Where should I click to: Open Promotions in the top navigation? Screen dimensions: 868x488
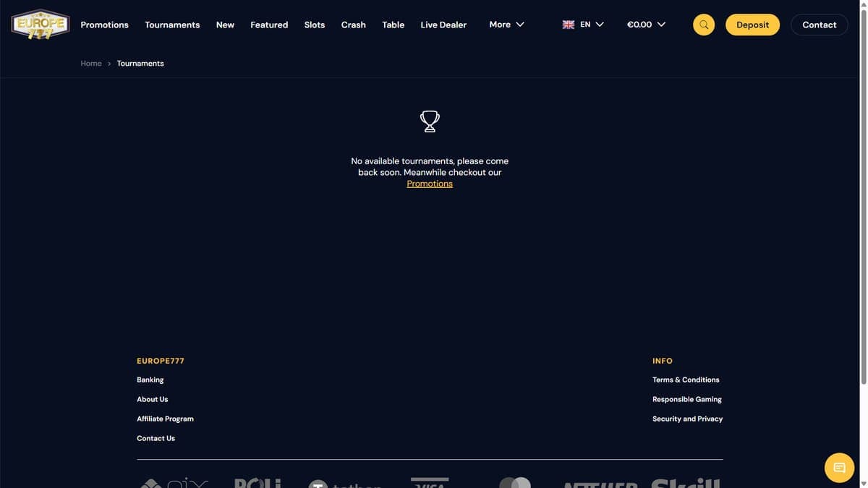[x=104, y=25]
